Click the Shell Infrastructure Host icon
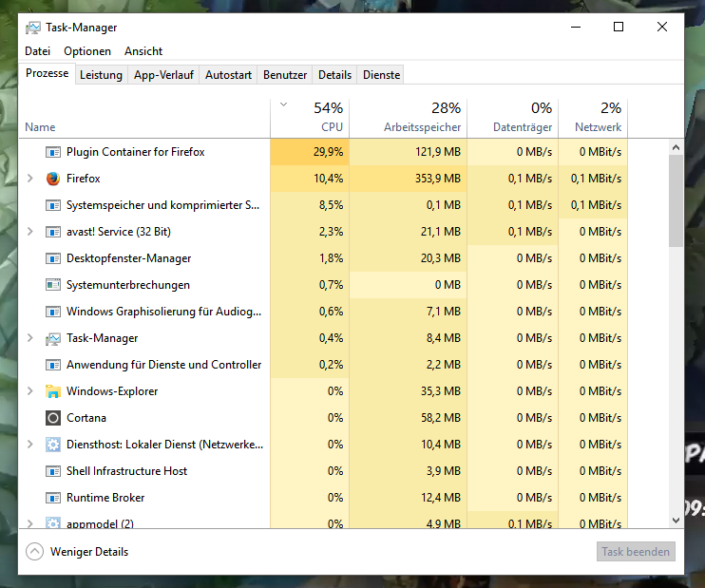 coord(53,471)
